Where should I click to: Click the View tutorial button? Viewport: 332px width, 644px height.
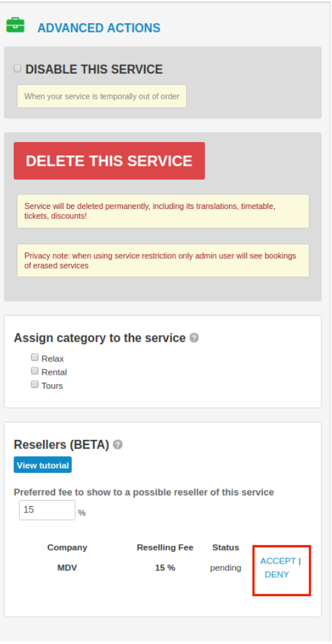(x=42, y=465)
